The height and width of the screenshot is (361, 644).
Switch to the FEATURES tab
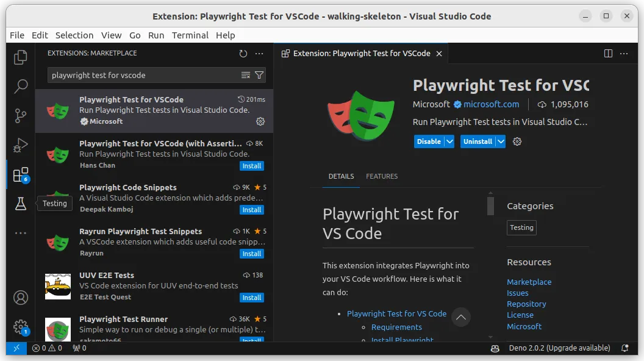pyautogui.click(x=382, y=176)
